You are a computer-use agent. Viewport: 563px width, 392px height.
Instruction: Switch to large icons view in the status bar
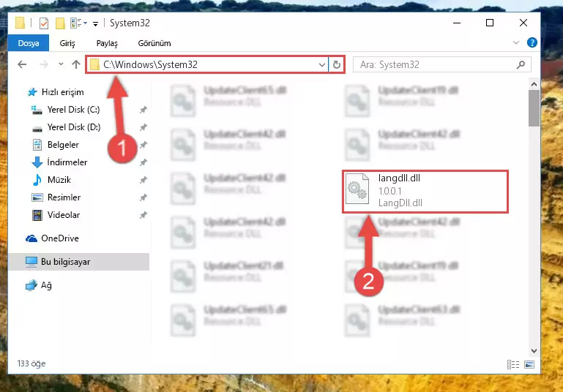tap(529, 365)
